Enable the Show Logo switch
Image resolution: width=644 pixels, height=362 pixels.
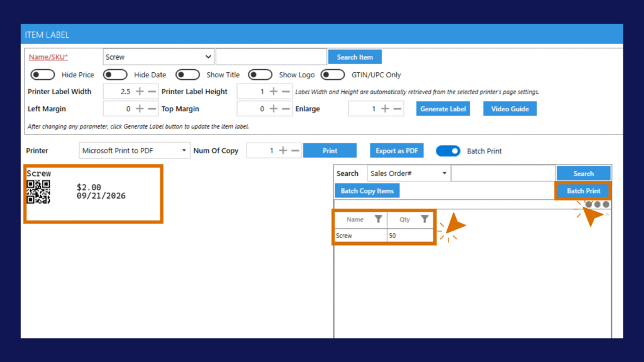tap(260, 75)
